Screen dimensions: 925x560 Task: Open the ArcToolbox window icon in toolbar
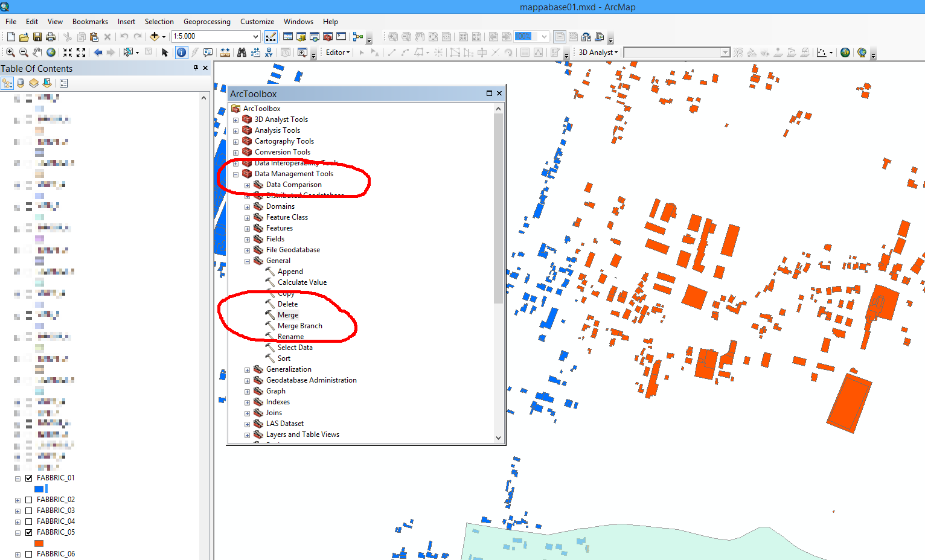click(328, 37)
